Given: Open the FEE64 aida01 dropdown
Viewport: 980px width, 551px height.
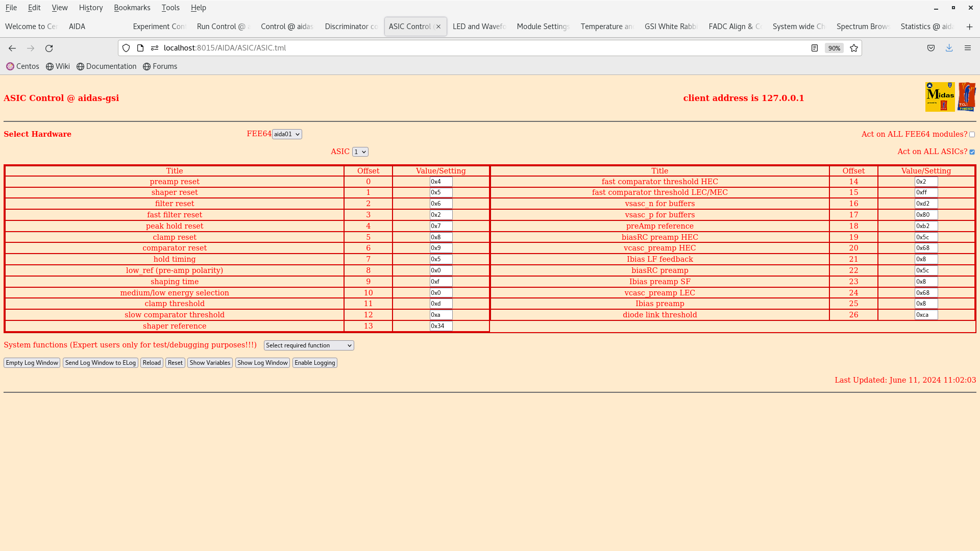Looking at the screenshot, I should point(287,134).
